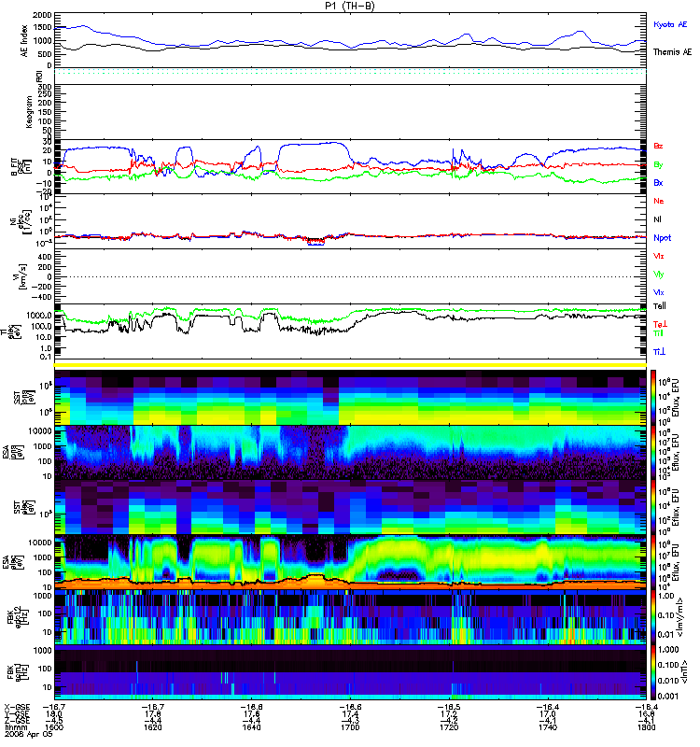Click the AE Index axis title
Screen dimensions: 700x747
pos(24,41)
